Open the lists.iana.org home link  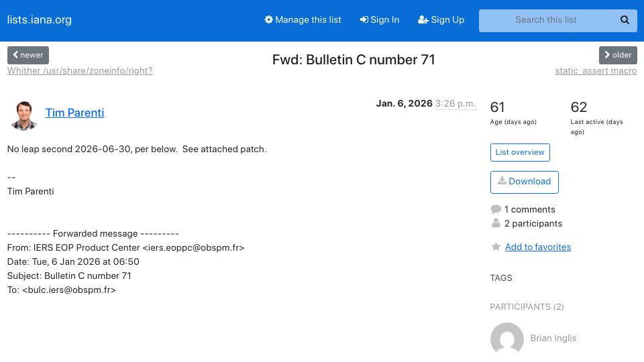(40, 19)
